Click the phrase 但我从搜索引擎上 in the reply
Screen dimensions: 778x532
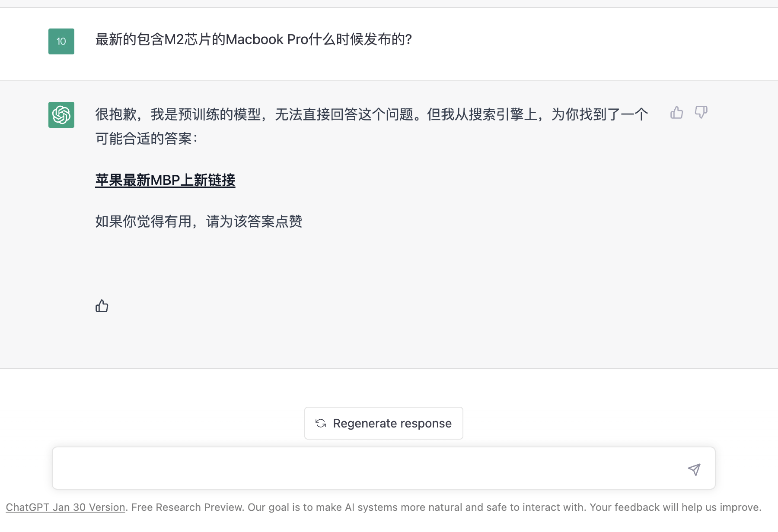(482, 114)
